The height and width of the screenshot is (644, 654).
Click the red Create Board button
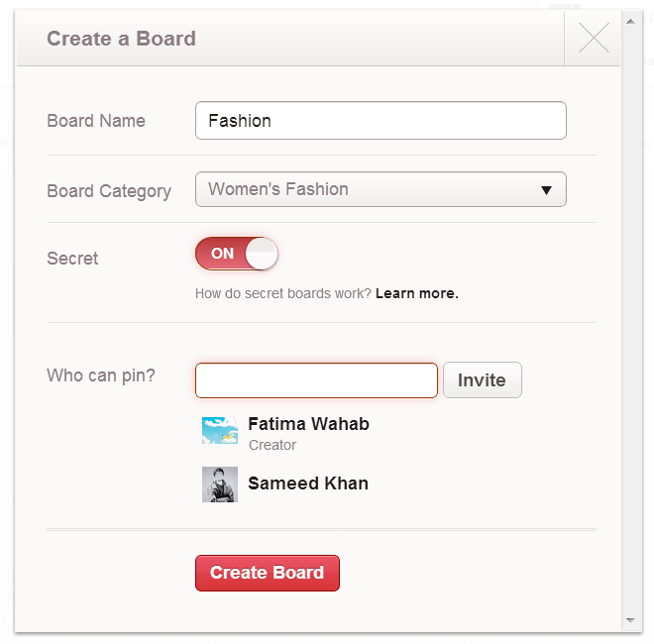tap(268, 573)
